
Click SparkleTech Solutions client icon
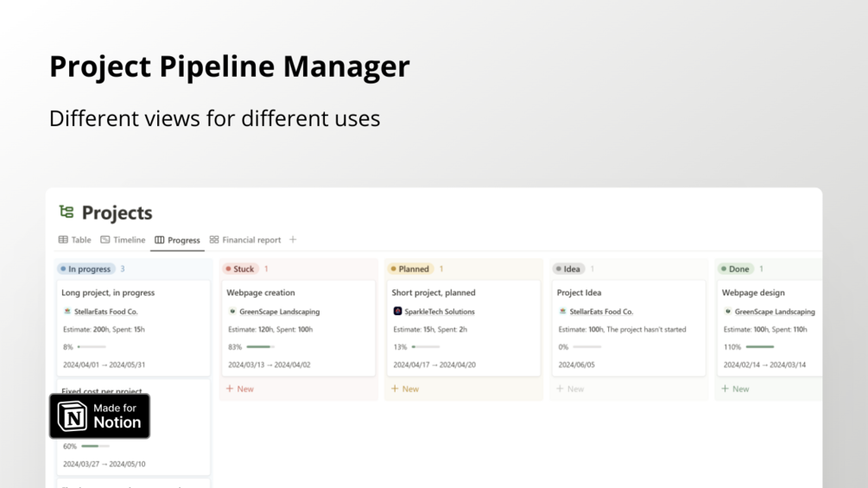tap(397, 312)
